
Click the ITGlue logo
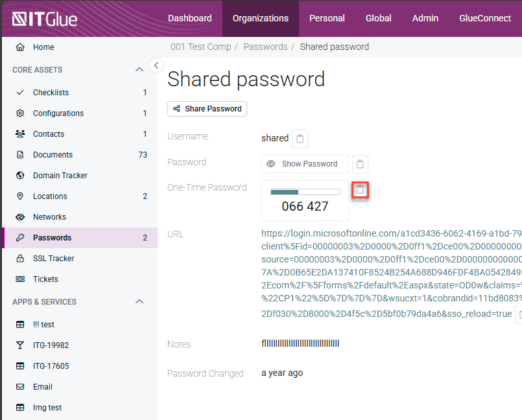(45, 19)
